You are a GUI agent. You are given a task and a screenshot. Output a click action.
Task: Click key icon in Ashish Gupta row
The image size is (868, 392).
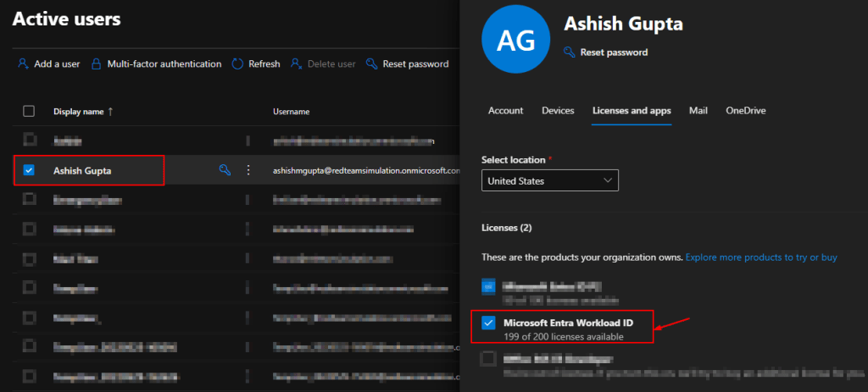point(225,170)
